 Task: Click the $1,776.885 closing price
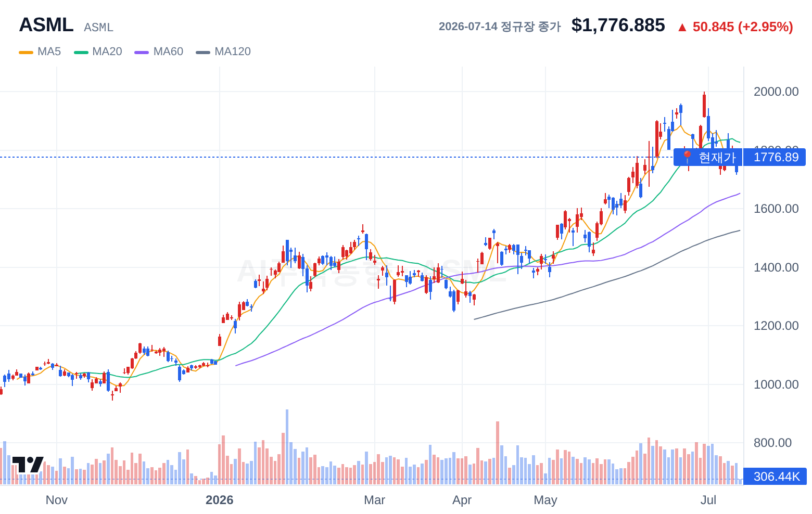(618, 25)
